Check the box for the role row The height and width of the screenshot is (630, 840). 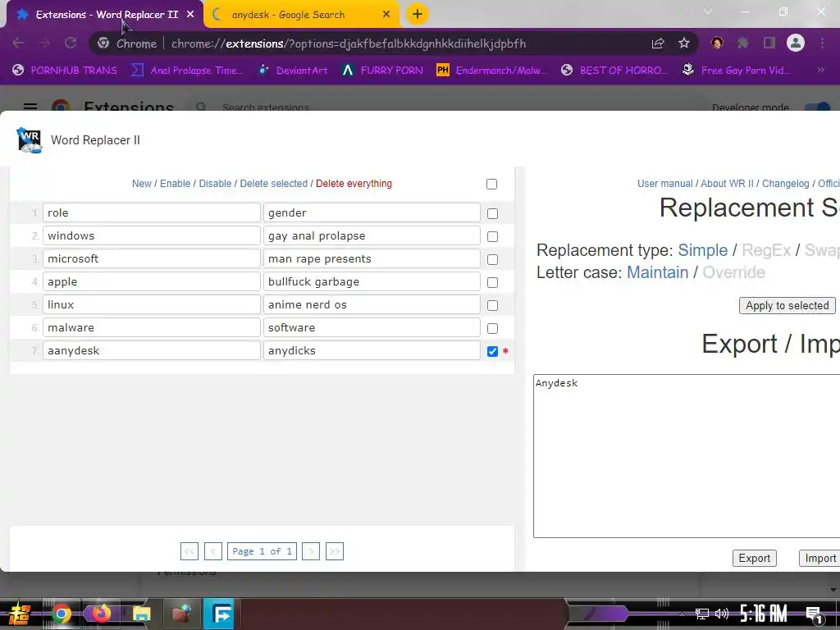492,214
